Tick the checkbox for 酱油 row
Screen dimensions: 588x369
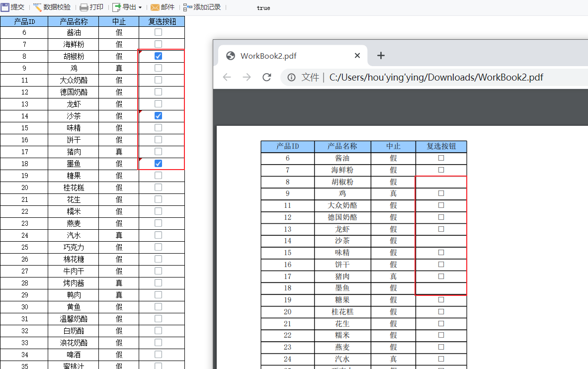click(158, 32)
